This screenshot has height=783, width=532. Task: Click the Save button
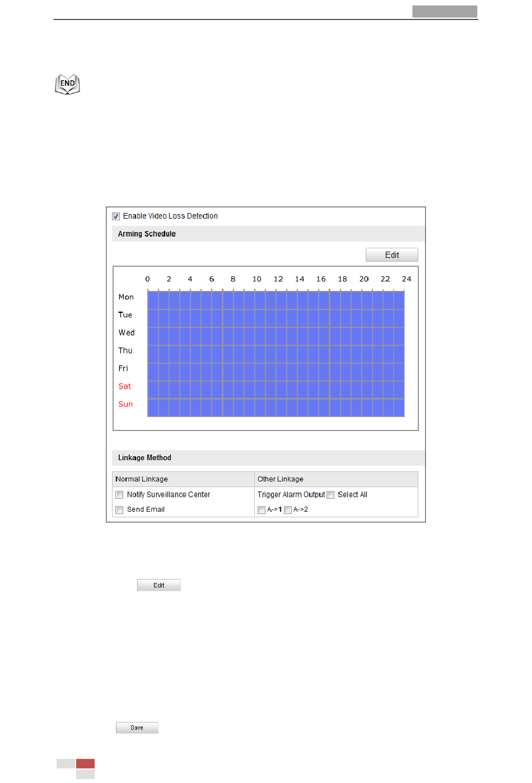[x=137, y=728]
